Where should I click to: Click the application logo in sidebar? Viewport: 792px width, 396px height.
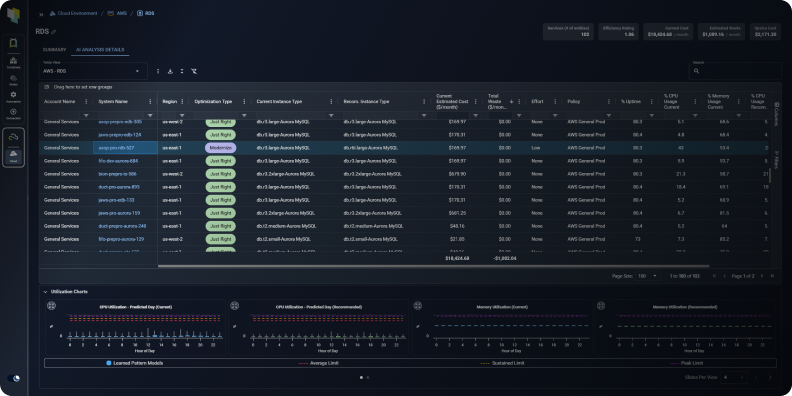tap(13, 16)
